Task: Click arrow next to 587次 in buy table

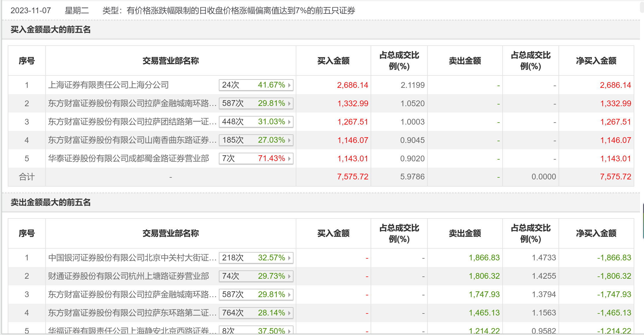Action: [x=289, y=104]
